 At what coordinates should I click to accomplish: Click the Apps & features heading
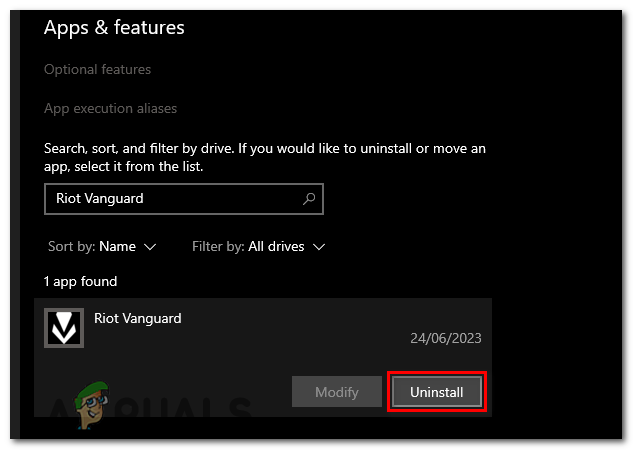114,28
